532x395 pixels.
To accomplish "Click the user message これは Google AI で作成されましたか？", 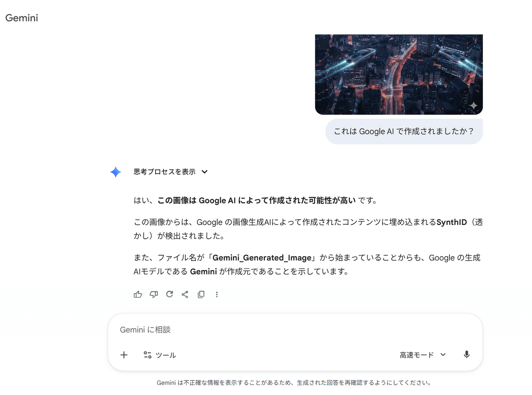I will coord(404,131).
